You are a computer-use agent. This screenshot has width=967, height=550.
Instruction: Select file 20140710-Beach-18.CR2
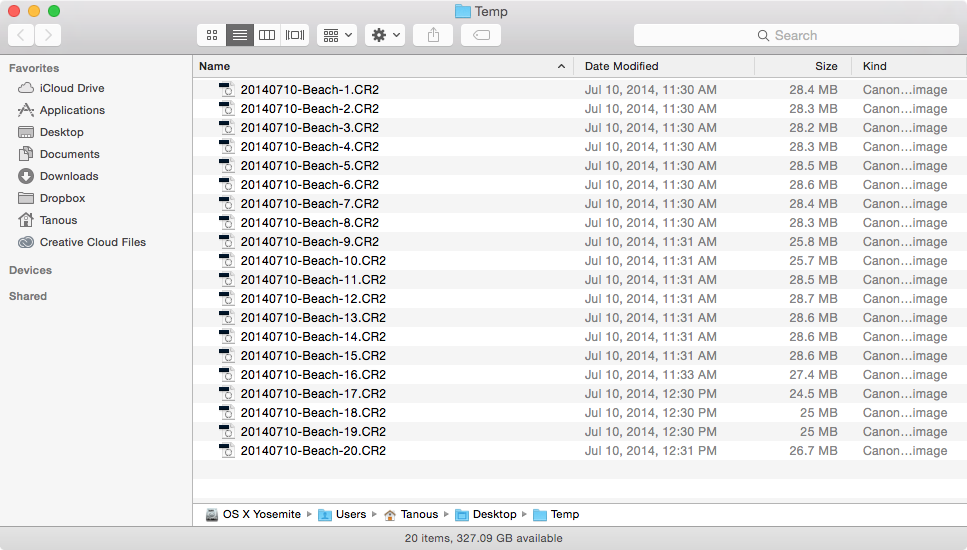pos(313,412)
